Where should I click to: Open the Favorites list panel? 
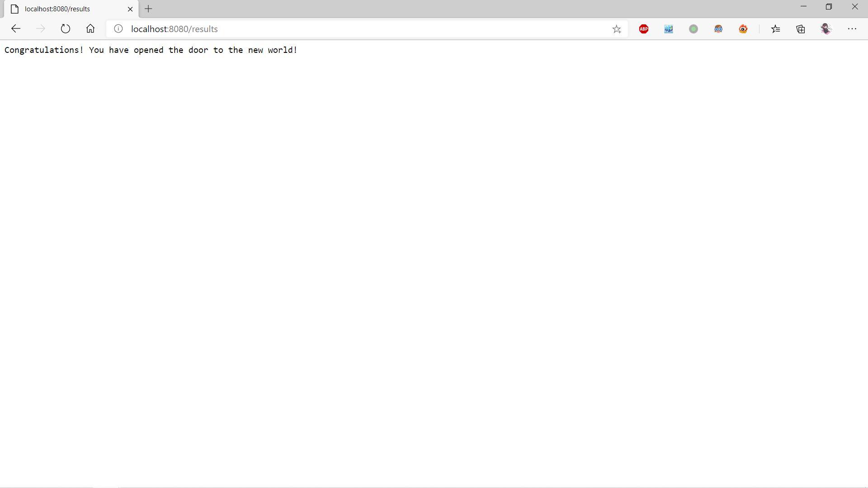point(776,29)
